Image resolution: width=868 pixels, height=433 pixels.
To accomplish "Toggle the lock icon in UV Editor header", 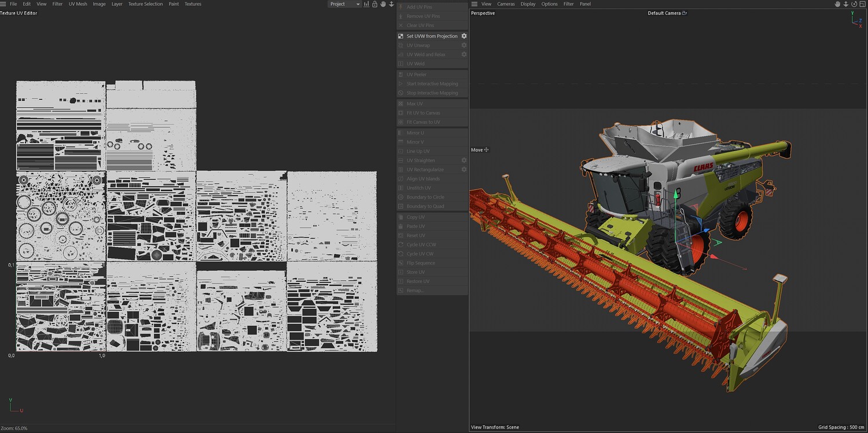I will tap(374, 4).
